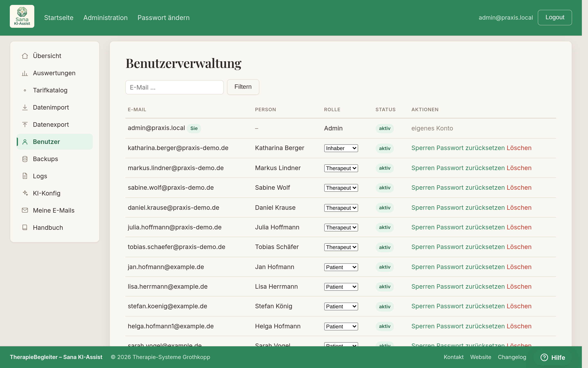Click Löschen for Lisa Herrmann
The width and height of the screenshot is (588, 368).
[x=519, y=287]
